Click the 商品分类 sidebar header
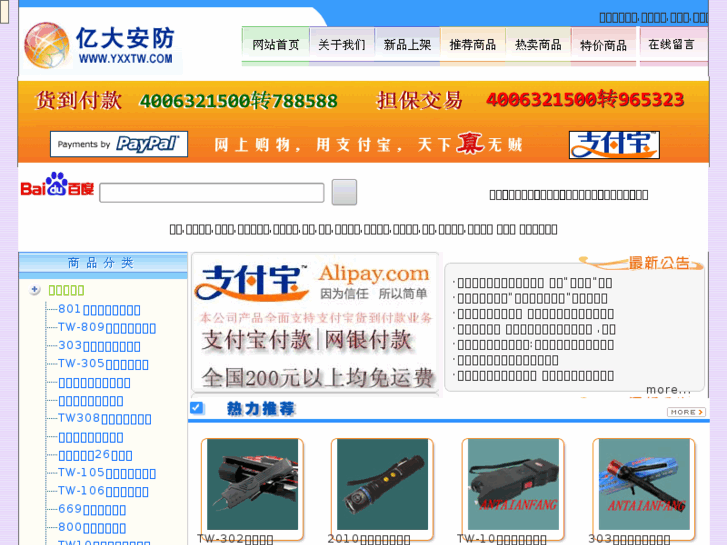This screenshot has height=545, width=727. (x=102, y=263)
